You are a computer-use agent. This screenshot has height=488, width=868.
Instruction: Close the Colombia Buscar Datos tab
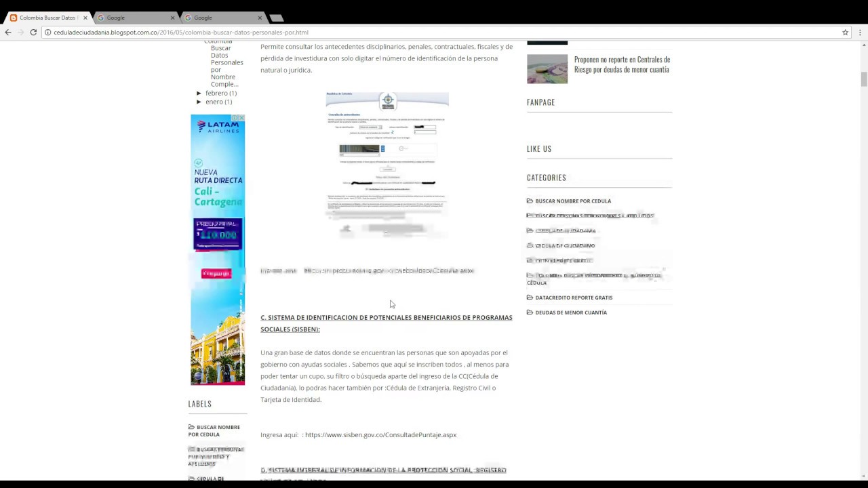(85, 18)
